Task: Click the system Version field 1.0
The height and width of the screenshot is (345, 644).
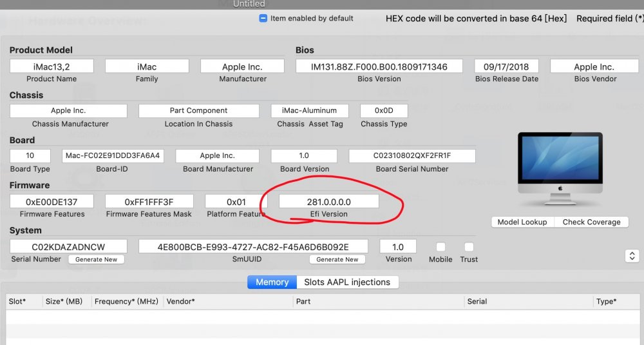Action: coord(398,247)
